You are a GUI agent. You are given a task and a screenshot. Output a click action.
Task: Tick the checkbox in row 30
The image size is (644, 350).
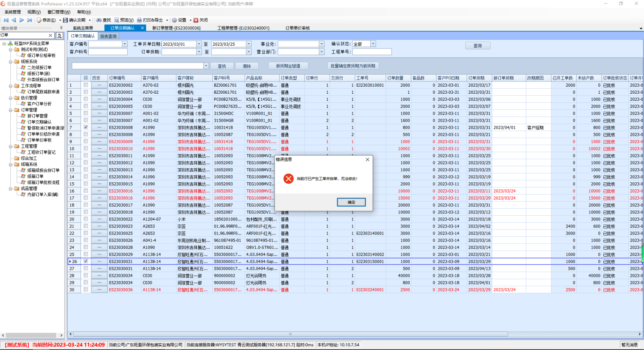[x=86, y=290]
